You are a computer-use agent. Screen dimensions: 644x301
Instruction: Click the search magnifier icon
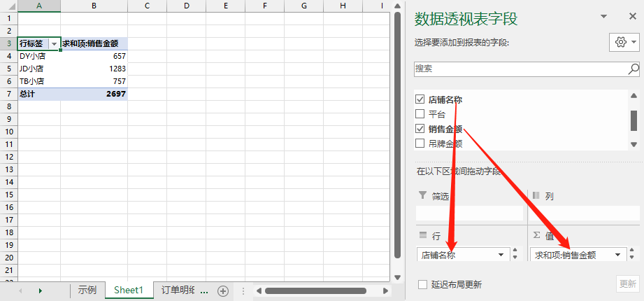click(x=634, y=69)
